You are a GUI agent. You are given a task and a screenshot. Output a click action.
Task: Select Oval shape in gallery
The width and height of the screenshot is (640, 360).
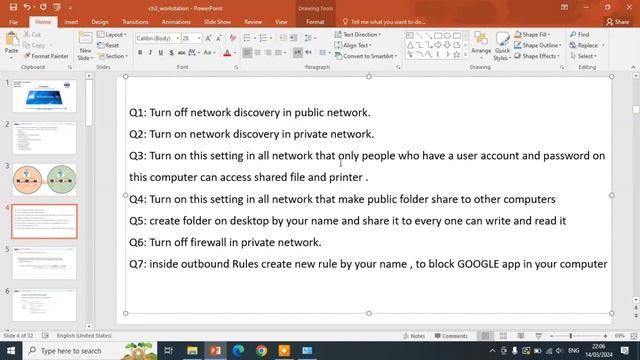coord(447,36)
